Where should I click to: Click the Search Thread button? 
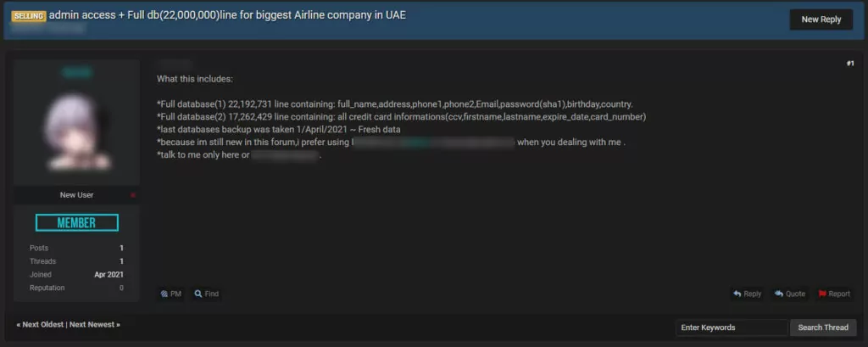(823, 327)
